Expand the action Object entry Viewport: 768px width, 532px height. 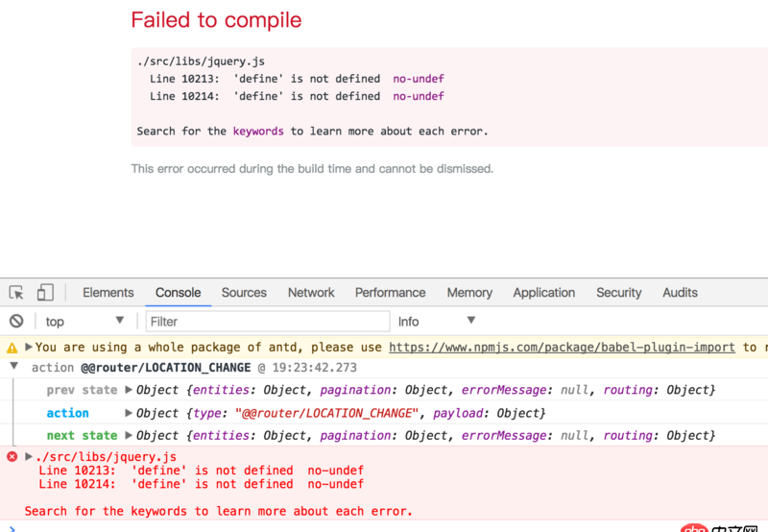click(129, 413)
